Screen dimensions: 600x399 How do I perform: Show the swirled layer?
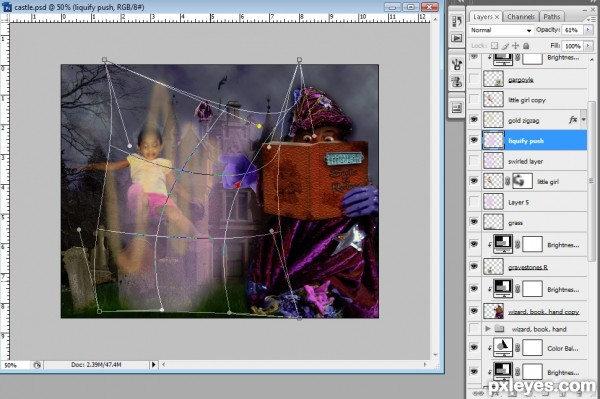click(474, 161)
